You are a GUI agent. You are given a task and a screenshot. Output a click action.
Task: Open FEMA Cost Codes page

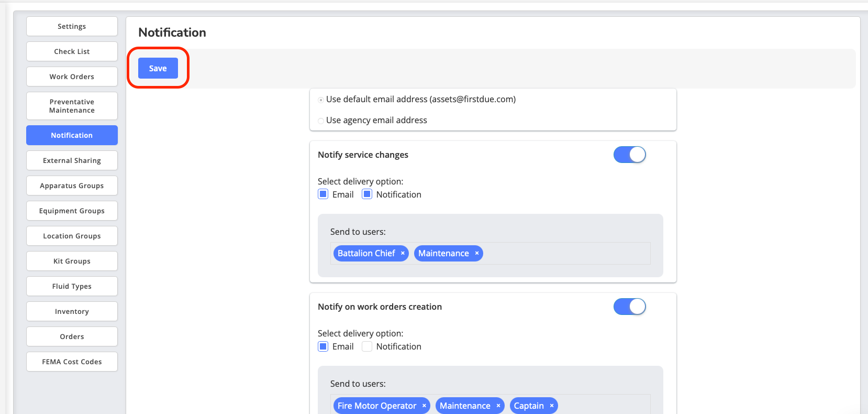pyautogui.click(x=72, y=362)
